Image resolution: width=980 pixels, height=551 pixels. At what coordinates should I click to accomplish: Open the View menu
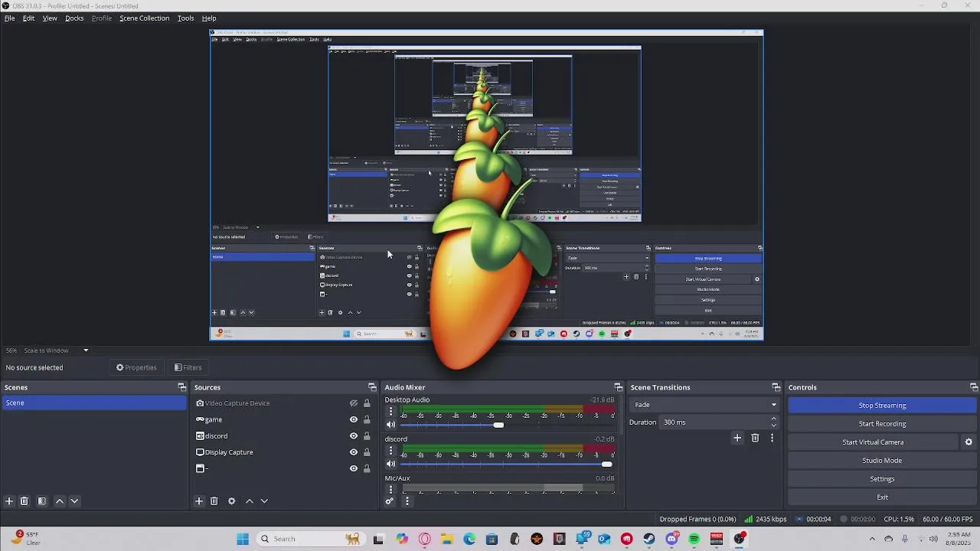[x=50, y=18]
